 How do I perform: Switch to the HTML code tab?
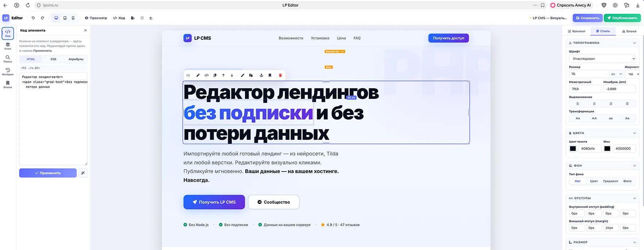(x=31, y=59)
